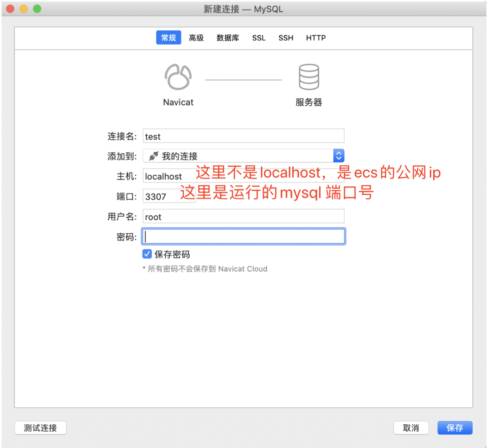Click the 取消 button
Viewport: 489px width, 448px height.
411,428
